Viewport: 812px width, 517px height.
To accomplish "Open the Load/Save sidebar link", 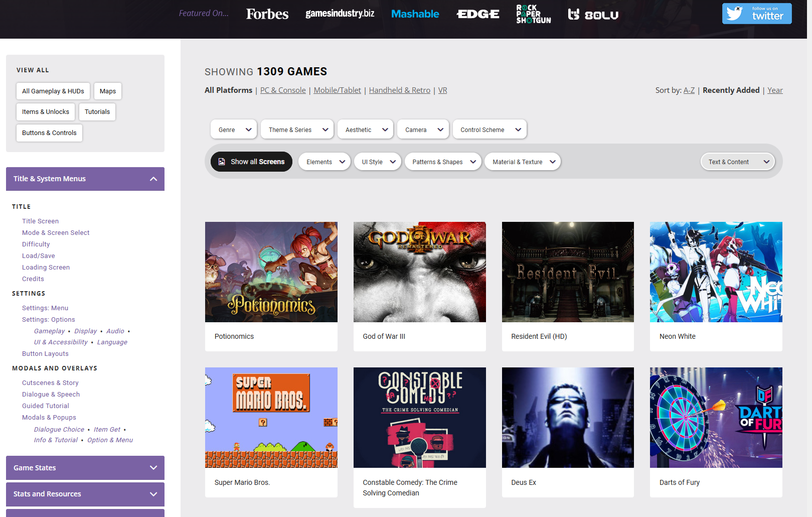I will point(39,256).
